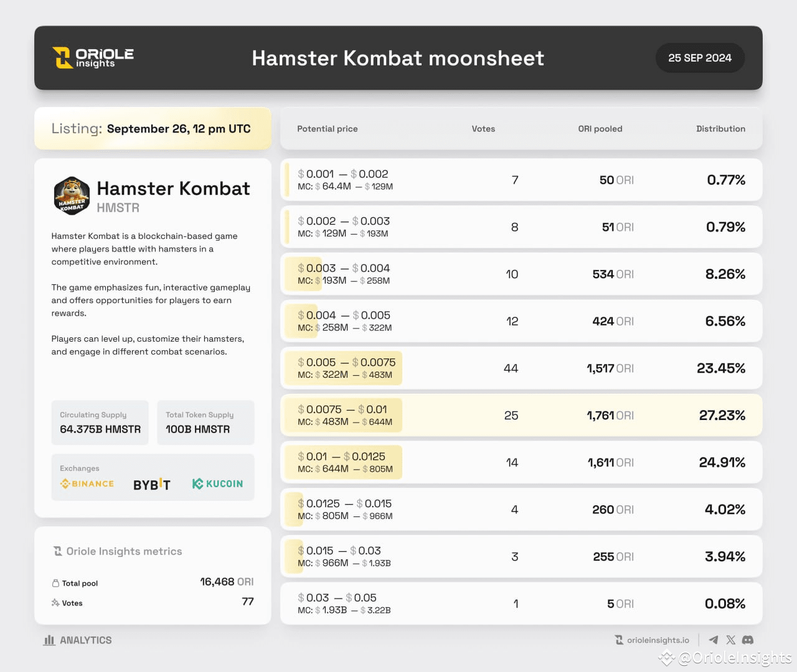The image size is (797, 672).
Task: Select the $0.0125 — $0.015 price range
Action: coord(345,503)
